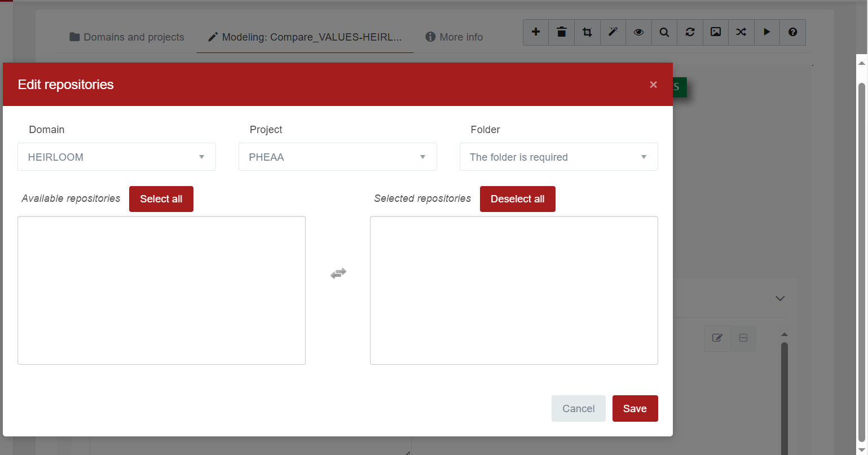Open the search icon on the toolbar
The image size is (868, 455).
coord(664,32)
